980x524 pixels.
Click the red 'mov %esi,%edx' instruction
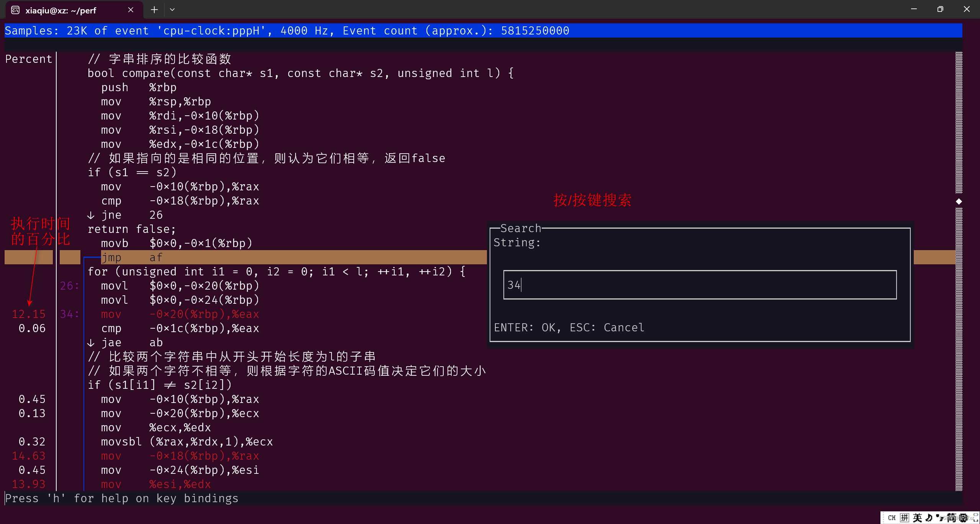156,484
